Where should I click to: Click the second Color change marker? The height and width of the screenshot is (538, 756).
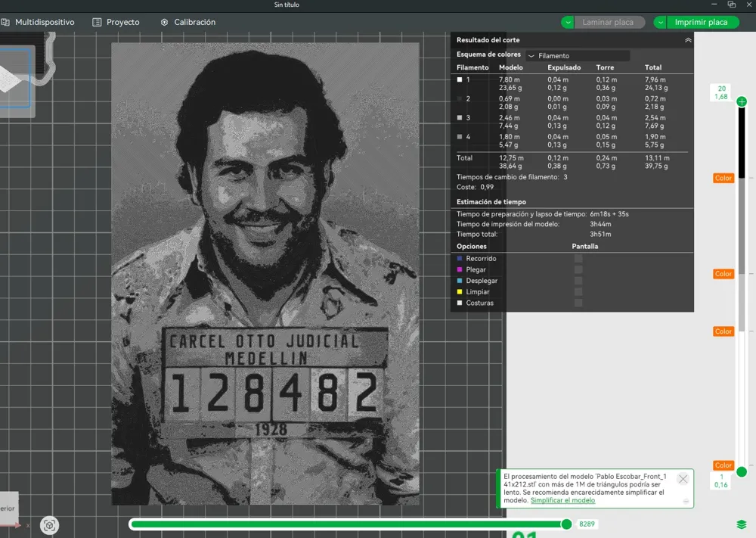point(723,274)
